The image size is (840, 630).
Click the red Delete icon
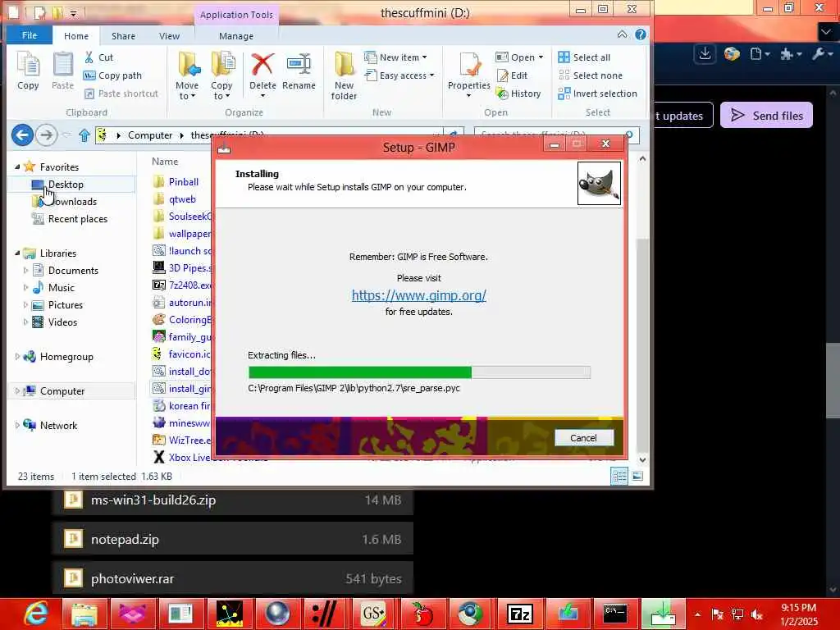[262, 65]
